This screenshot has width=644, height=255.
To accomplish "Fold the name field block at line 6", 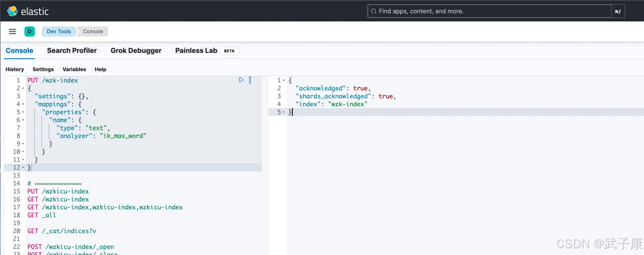I will tap(23, 120).
